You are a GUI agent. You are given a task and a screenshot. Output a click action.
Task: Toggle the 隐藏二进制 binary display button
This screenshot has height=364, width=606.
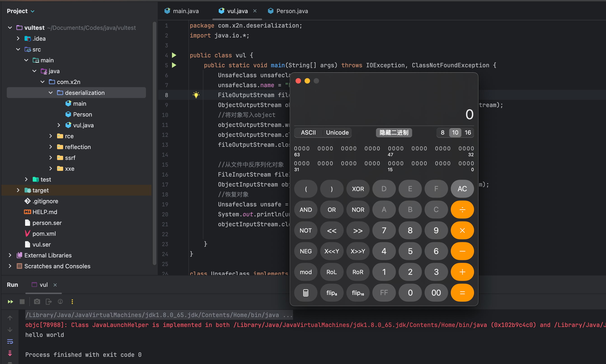(x=394, y=133)
